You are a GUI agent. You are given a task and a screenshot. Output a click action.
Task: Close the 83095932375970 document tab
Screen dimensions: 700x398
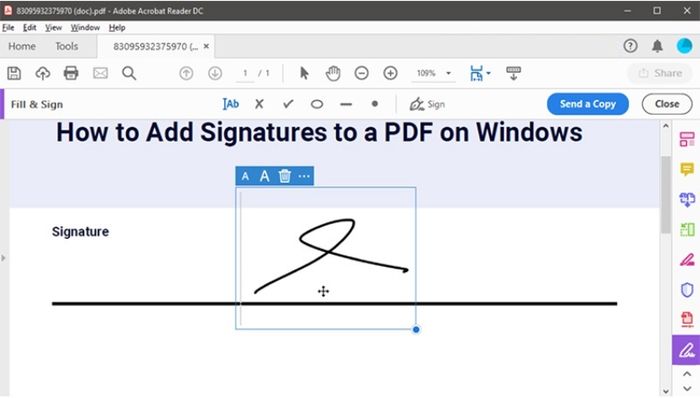click(206, 46)
